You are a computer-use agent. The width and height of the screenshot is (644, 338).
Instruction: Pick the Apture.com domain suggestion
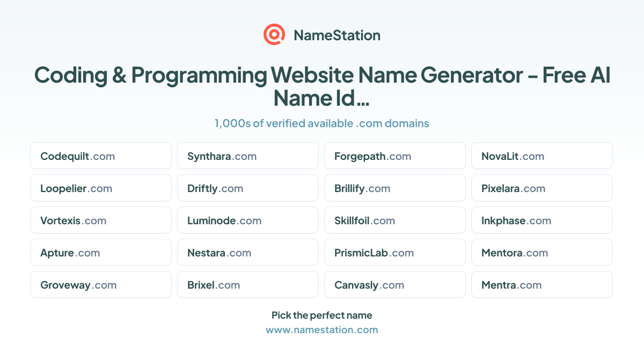(x=101, y=253)
